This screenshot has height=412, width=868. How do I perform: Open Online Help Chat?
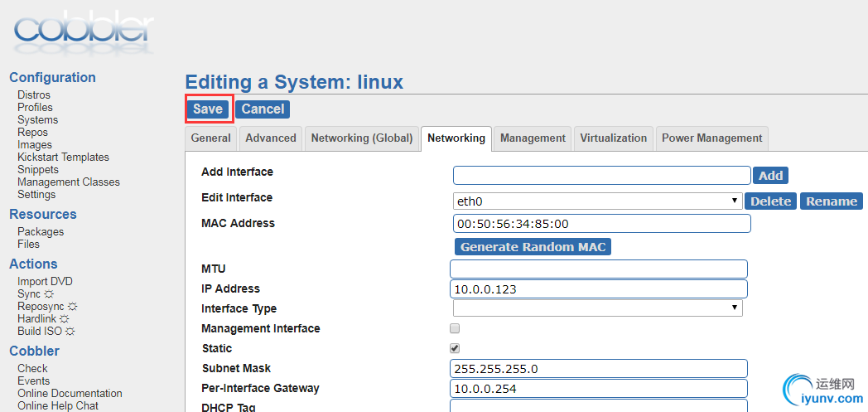click(x=58, y=405)
